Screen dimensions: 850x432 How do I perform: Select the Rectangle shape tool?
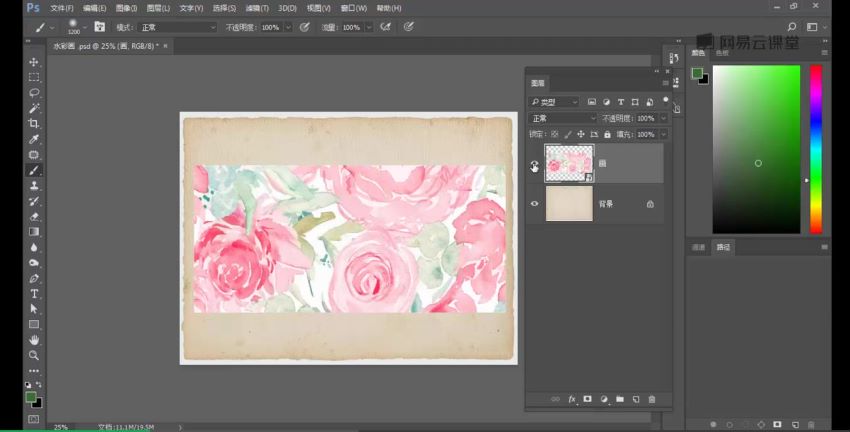[x=34, y=325]
